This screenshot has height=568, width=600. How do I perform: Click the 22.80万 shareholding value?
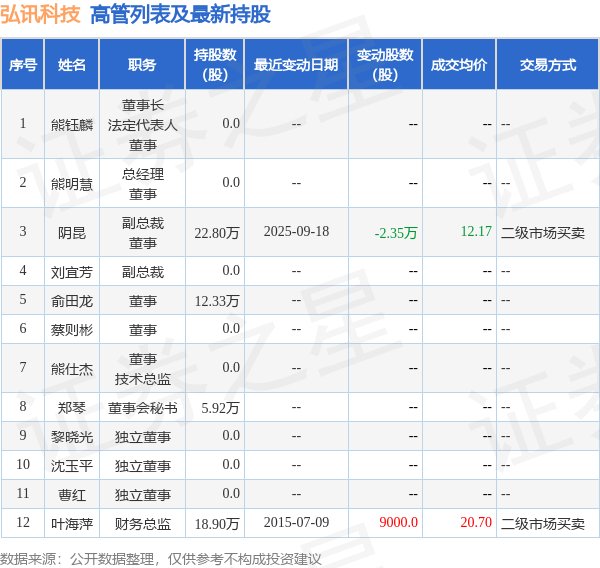tap(217, 233)
